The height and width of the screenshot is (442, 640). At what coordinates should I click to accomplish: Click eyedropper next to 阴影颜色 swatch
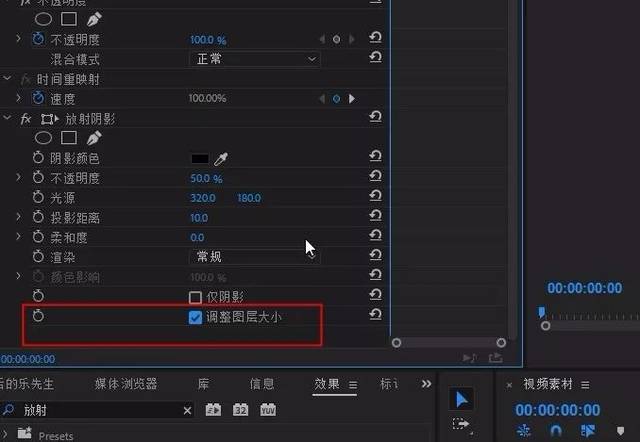(221, 159)
